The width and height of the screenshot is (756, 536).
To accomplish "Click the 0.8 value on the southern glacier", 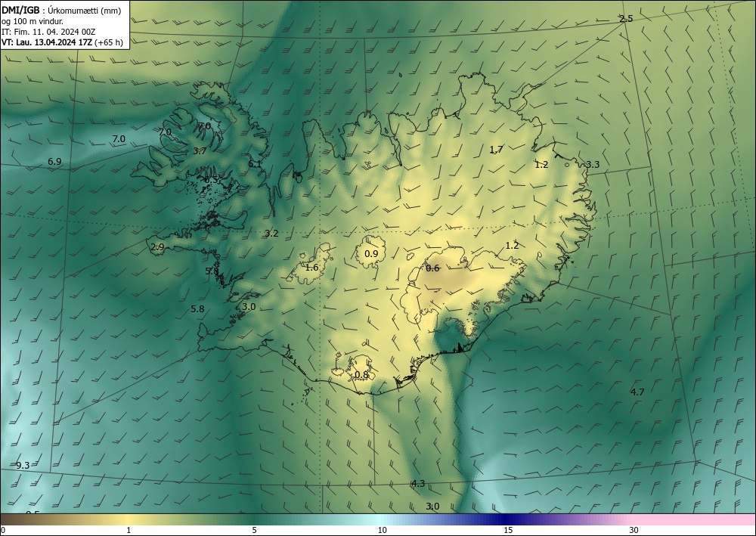I will pyautogui.click(x=361, y=374).
